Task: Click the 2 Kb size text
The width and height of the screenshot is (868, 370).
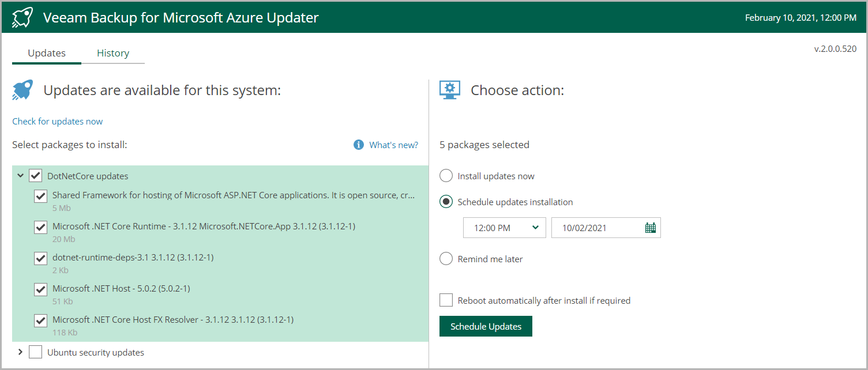Action: tap(61, 270)
